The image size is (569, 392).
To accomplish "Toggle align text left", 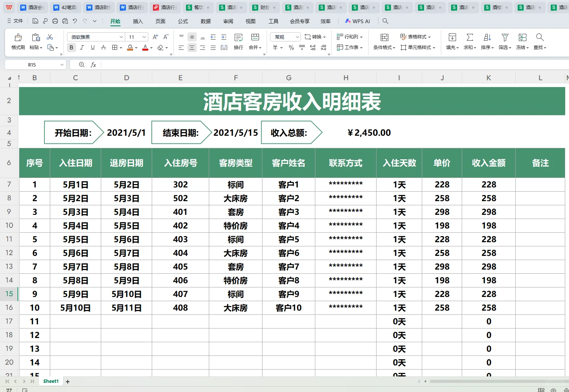I will coord(181,48).
